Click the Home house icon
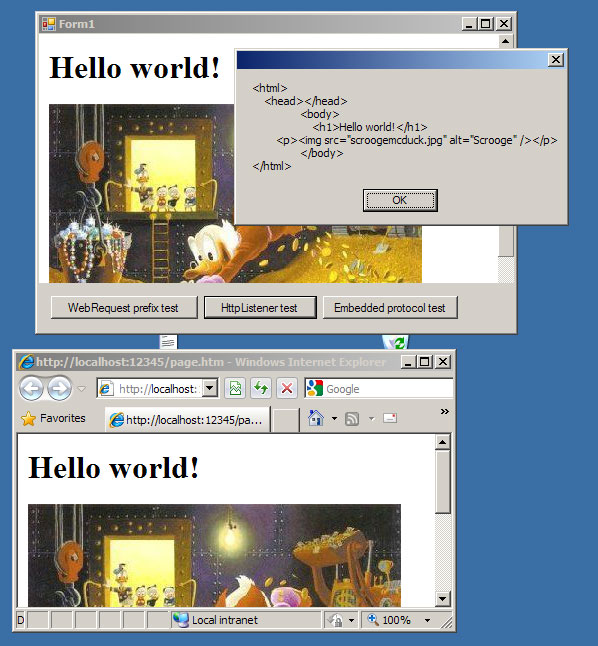 [x=316, y=419]
